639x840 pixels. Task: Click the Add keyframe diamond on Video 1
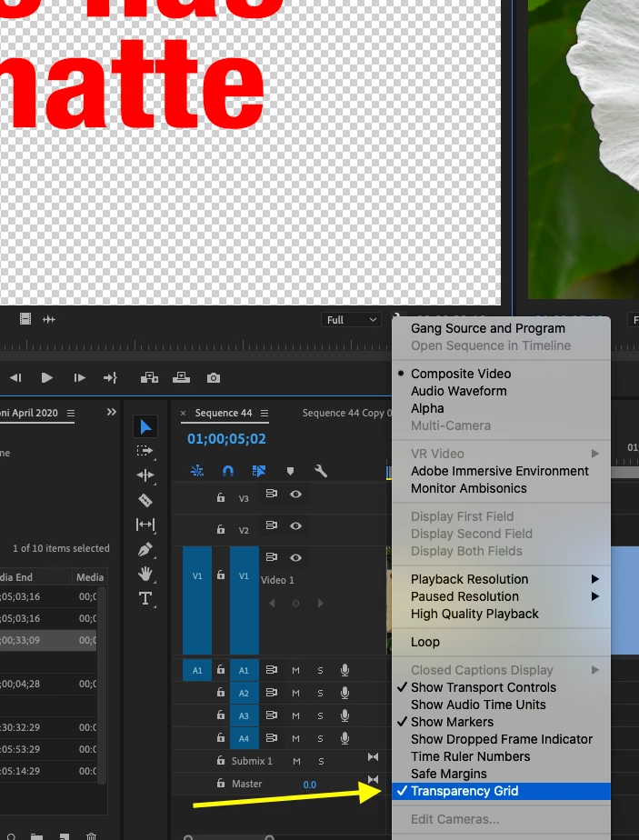(295, 604)
